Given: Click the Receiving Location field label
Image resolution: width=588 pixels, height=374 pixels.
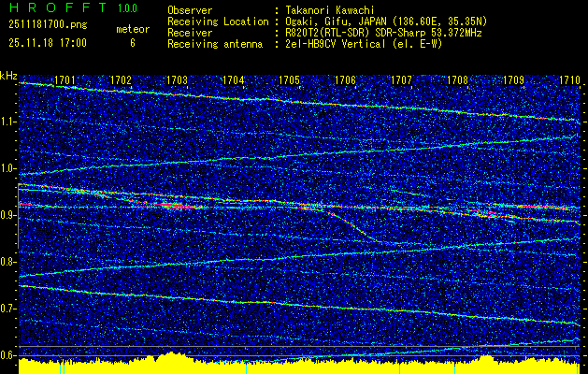Looking at the screenshot, I should (x=218, y=22).
